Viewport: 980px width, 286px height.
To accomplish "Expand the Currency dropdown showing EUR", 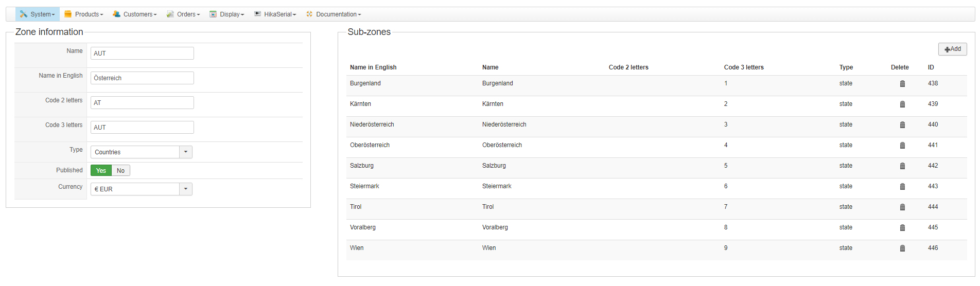I will click(x=141, y=189).
